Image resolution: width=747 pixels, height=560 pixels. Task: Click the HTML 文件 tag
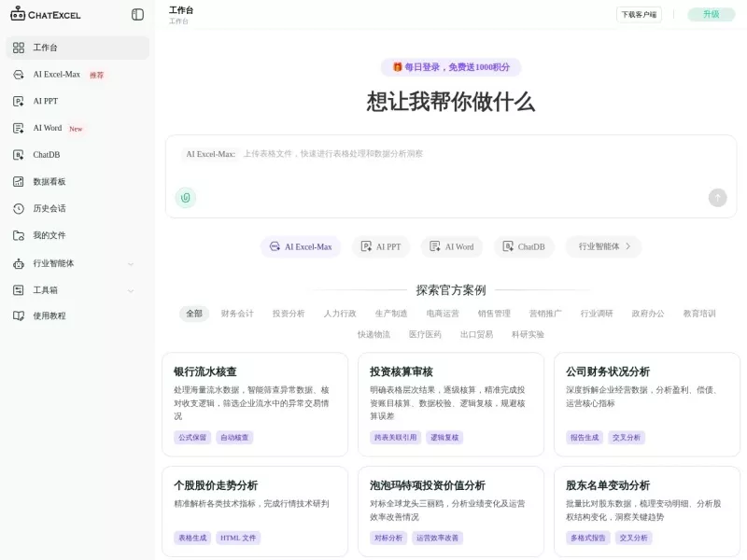click(238, 538)
